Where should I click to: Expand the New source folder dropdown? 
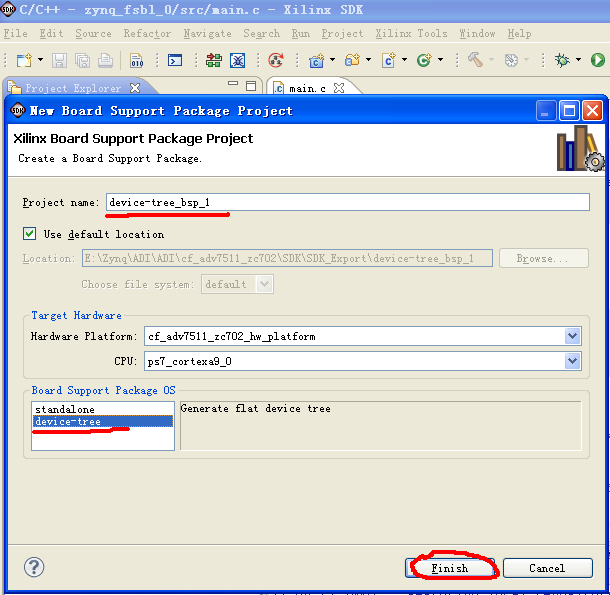point(368,60)
